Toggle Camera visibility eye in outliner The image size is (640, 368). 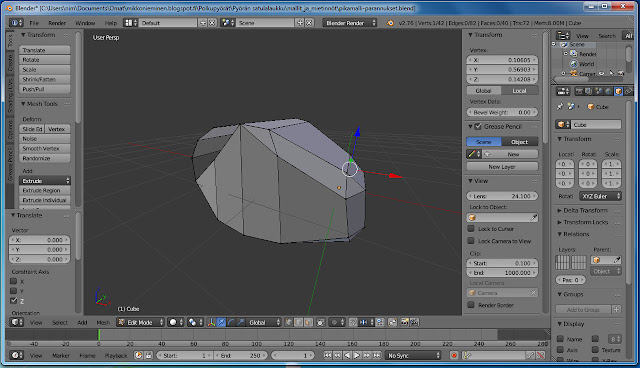coord(601,73)
